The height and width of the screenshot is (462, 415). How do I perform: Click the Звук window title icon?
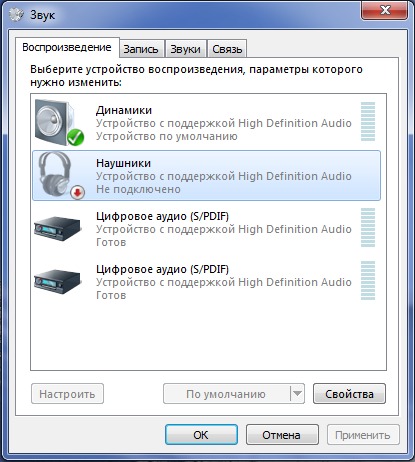pyautogui.click(x=16, y=14)
